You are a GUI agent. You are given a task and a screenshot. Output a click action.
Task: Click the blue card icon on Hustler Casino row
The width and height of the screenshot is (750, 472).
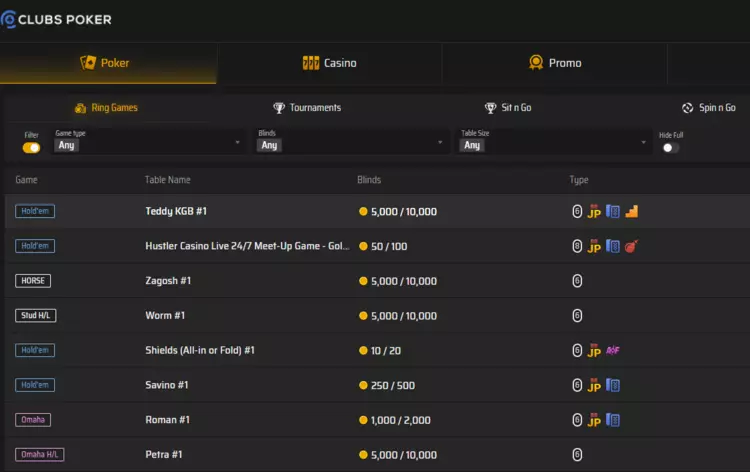point(613,246)
